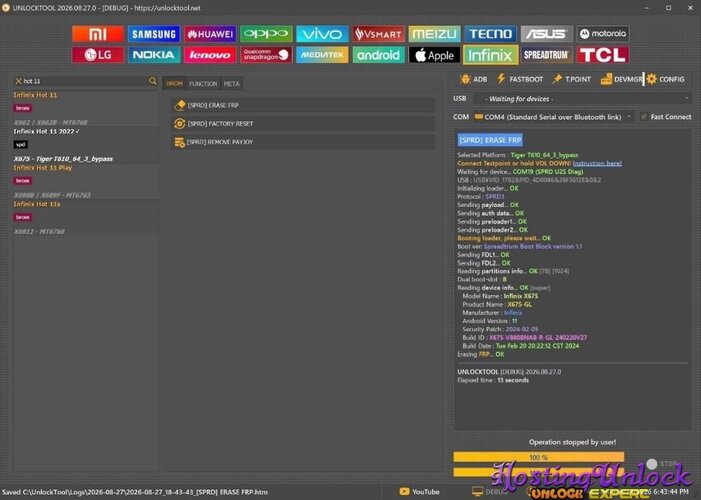Open the T.POINT testpoint button
Screen dimensions: 701x500
[x=572, y=79]
